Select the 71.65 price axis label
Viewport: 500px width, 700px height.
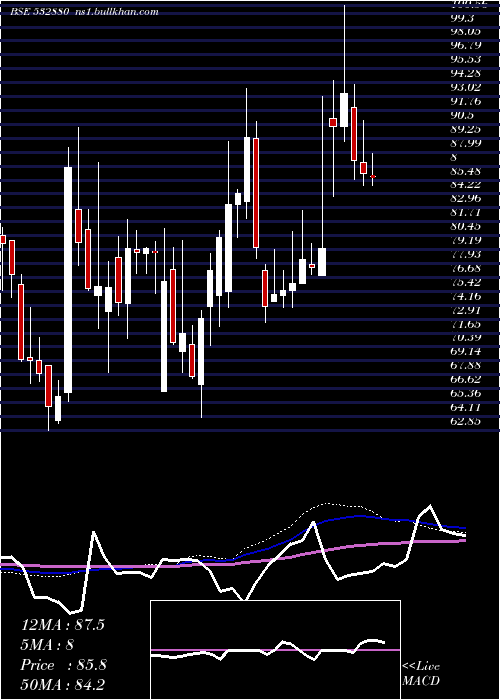(x=466, y=323)
